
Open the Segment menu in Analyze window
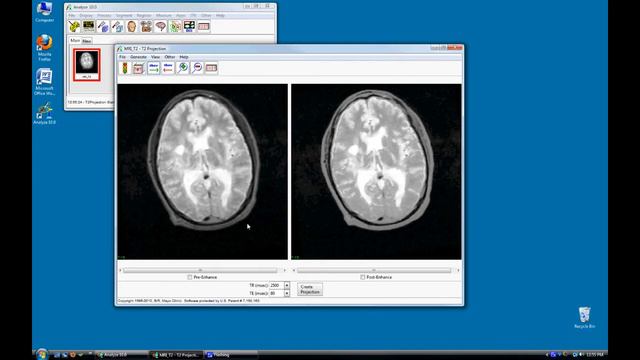click(x=124, y=16)
